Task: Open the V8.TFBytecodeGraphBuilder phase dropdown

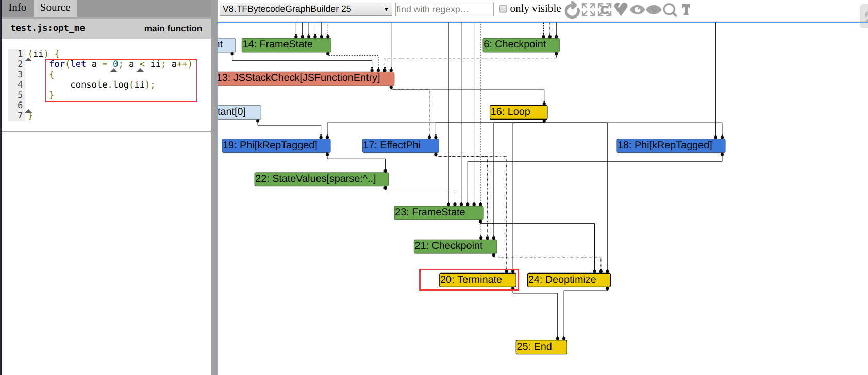Action: (306, 9)
